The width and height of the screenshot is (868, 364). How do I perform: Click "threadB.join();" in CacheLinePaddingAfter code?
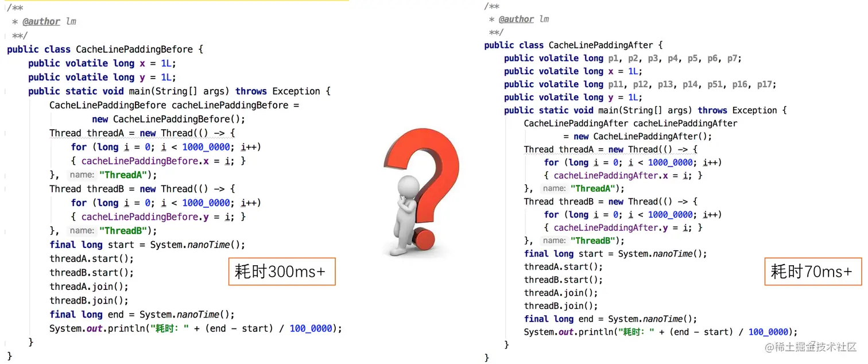561,306
